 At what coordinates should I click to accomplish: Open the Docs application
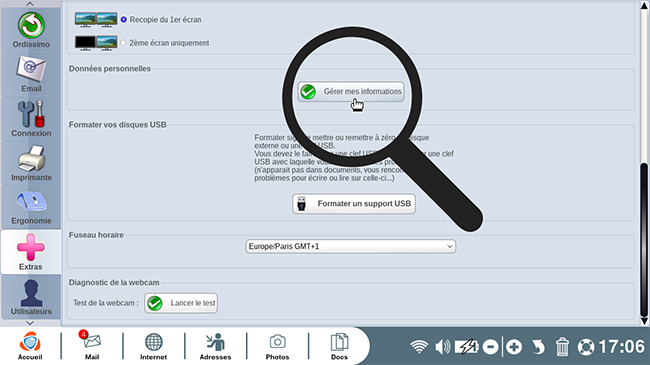[x=339, y=346]
